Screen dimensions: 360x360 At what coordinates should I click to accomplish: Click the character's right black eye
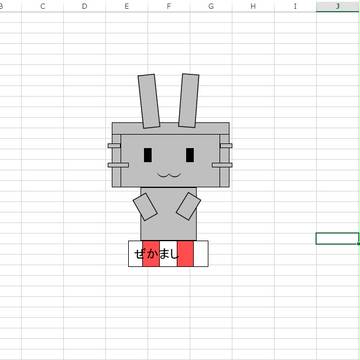coord(190,155)
